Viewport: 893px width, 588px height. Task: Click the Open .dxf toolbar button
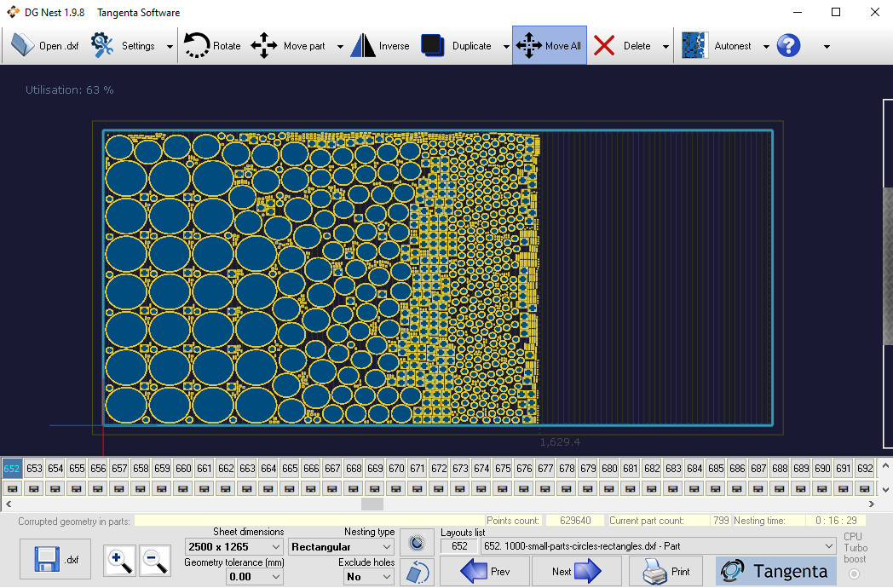pyautogui.click(x=43, y=46)
